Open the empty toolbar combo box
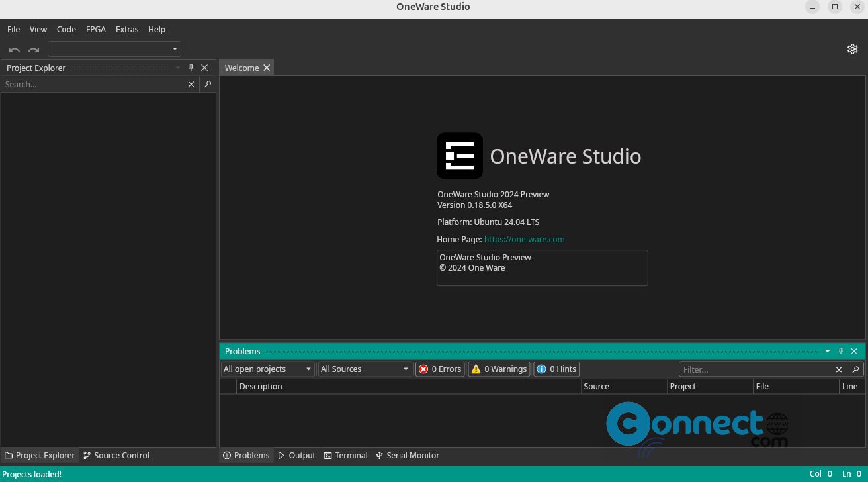This screenshot has height=482, width=868. click(x=114, y=49)
